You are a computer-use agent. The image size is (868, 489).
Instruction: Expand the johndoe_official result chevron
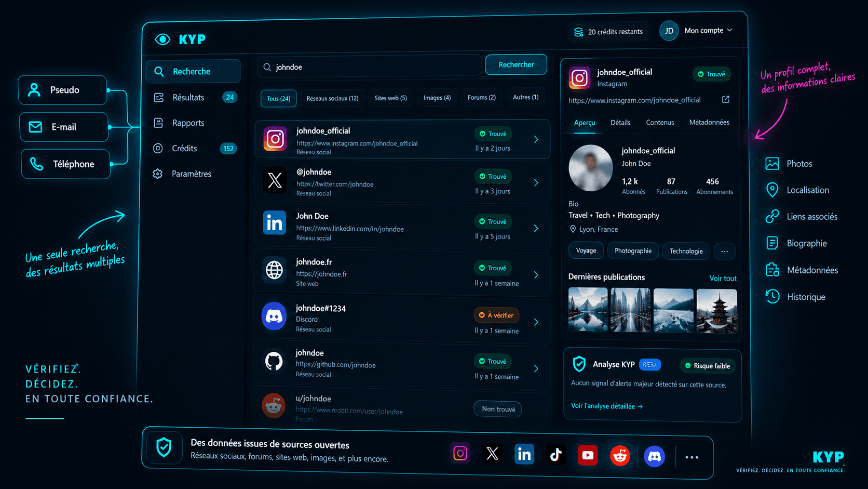click(536, 139)
